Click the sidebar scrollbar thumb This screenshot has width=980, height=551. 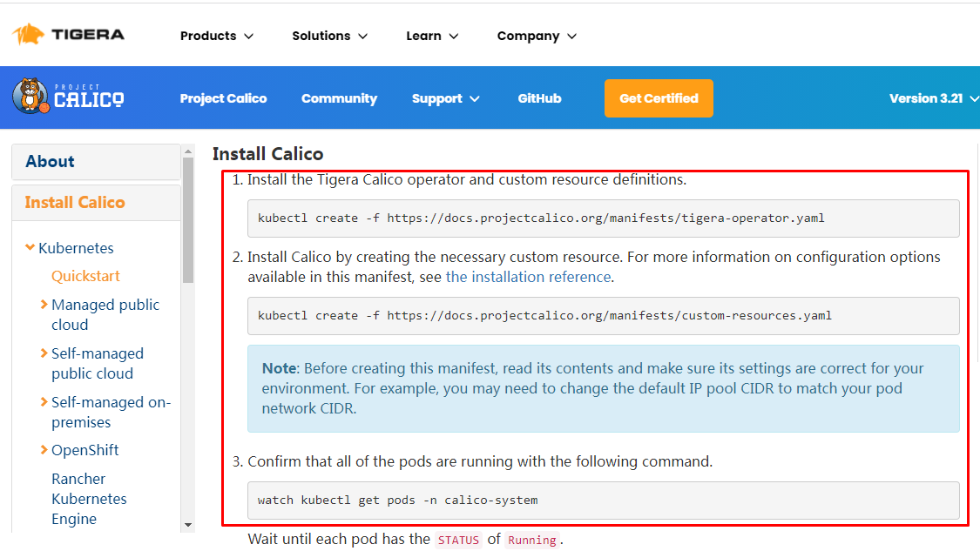(188, 220)
